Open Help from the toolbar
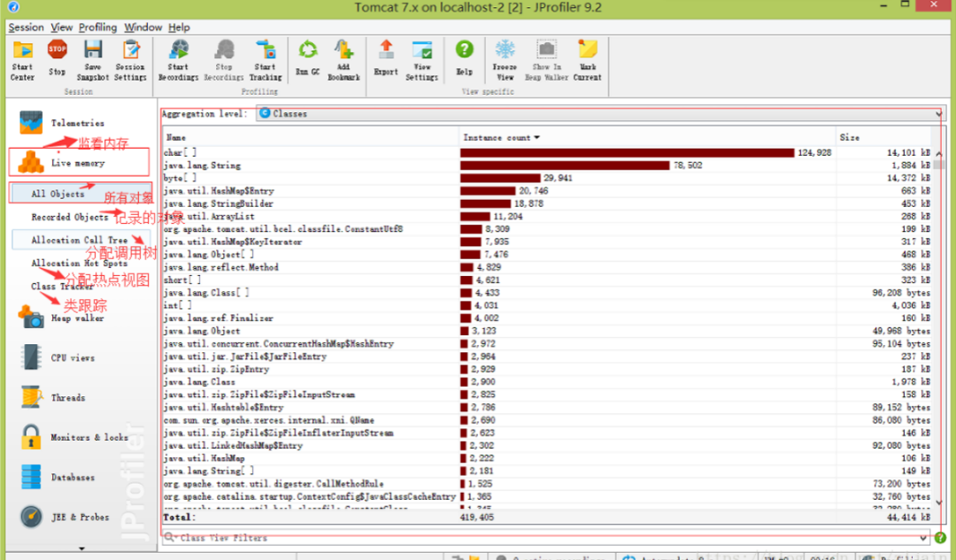This screenshot has width=956, height=560. 464,58
